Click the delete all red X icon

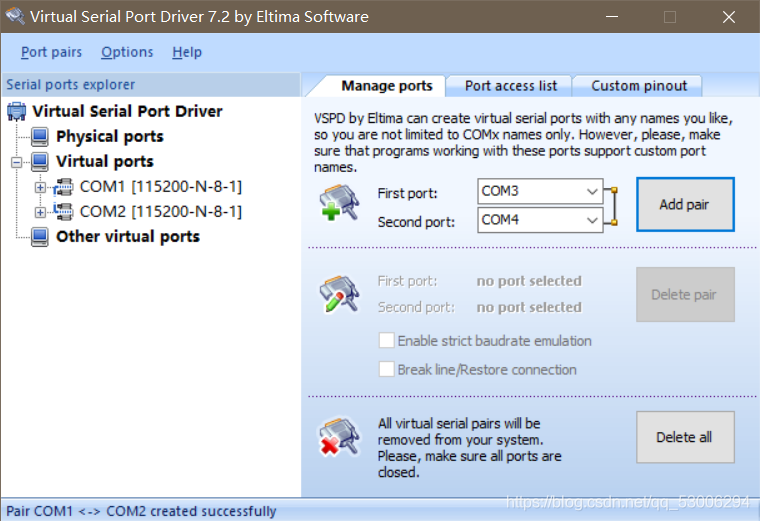click(x=340, y=437)
